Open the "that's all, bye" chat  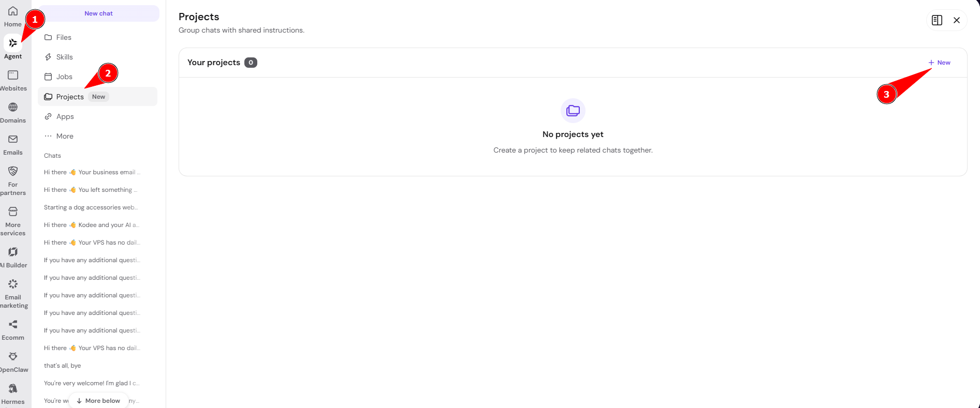(x=62, y=366)
